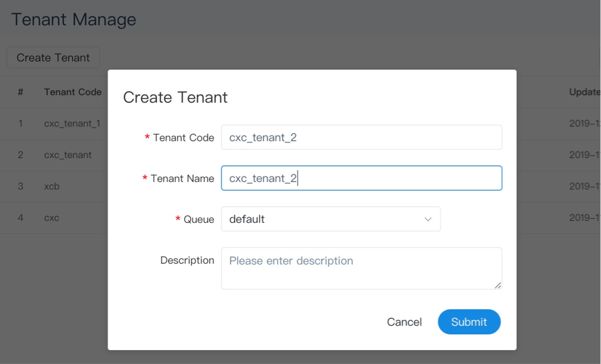Screen dimensions: 601x364
Task: Click into the Tenant Name field
Action: [361, 179]
